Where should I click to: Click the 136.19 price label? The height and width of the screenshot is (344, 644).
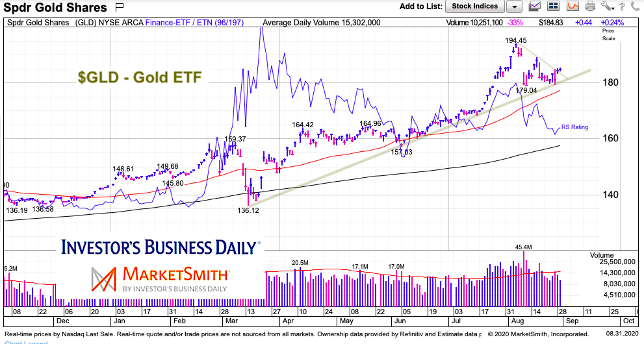tap(17, 210)
